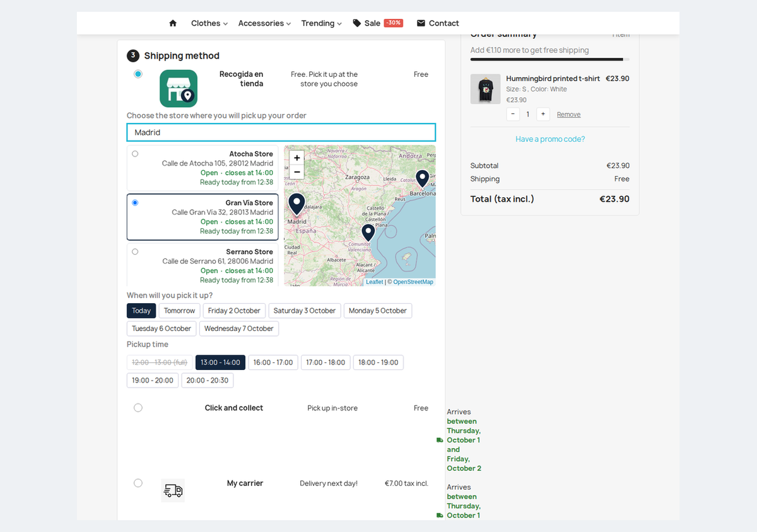Click the t-shirt product thumbnail
This screenshot has height=532, width=757.
[x=486, y=89]
